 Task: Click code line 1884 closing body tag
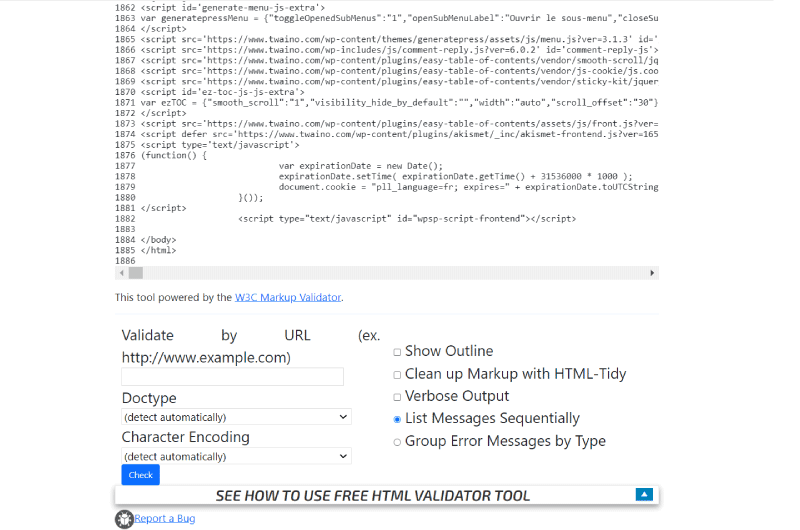(158, 240)
